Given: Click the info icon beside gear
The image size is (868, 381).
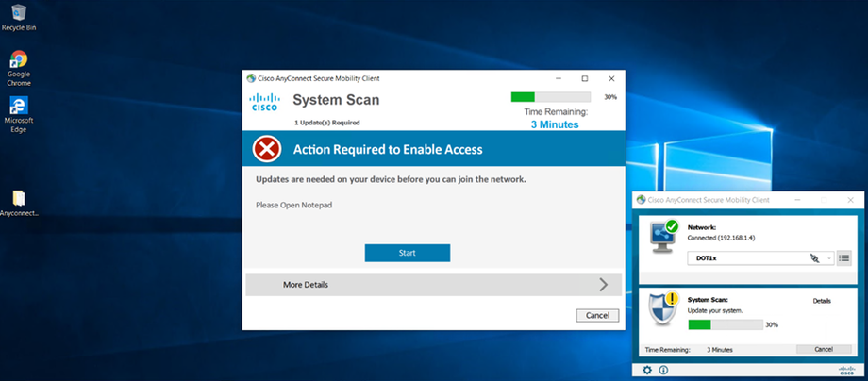Looking at the screenshot, I should 663,370.
